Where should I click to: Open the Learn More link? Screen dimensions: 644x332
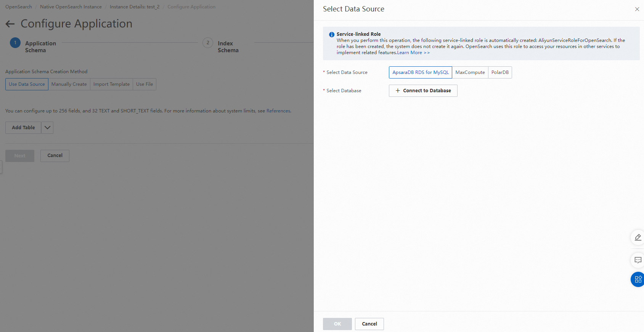413,53
